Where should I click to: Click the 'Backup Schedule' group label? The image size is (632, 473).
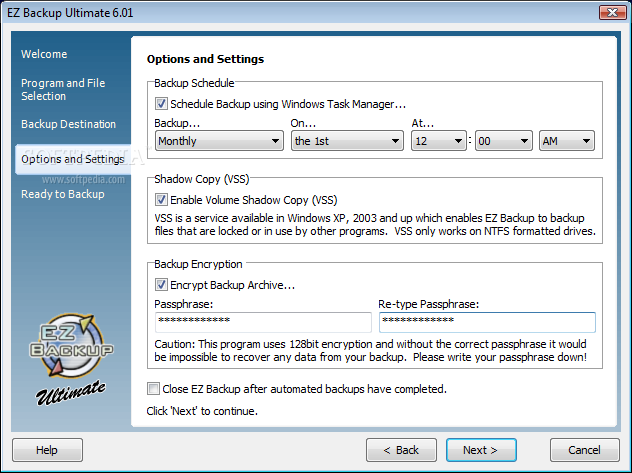coord(194,83)
